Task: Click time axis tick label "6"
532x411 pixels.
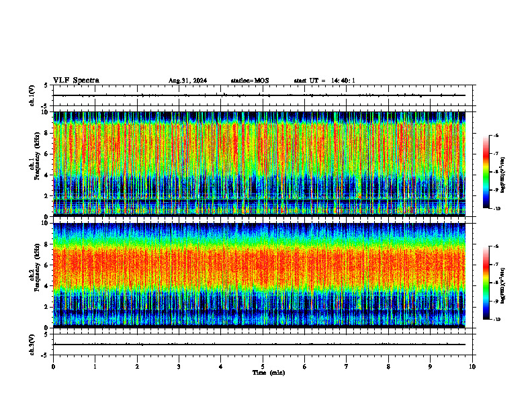Action: point(305,367)
